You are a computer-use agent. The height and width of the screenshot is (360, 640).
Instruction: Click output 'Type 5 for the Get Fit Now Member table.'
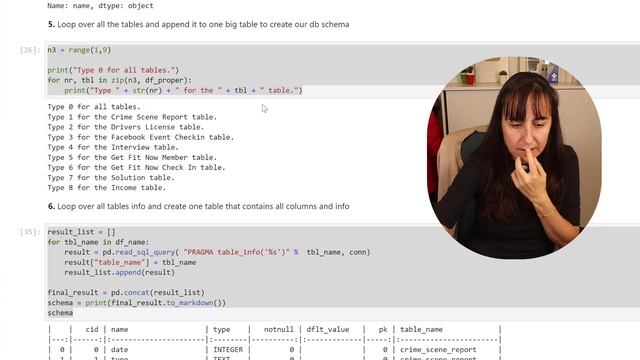[x=132, y=158]
